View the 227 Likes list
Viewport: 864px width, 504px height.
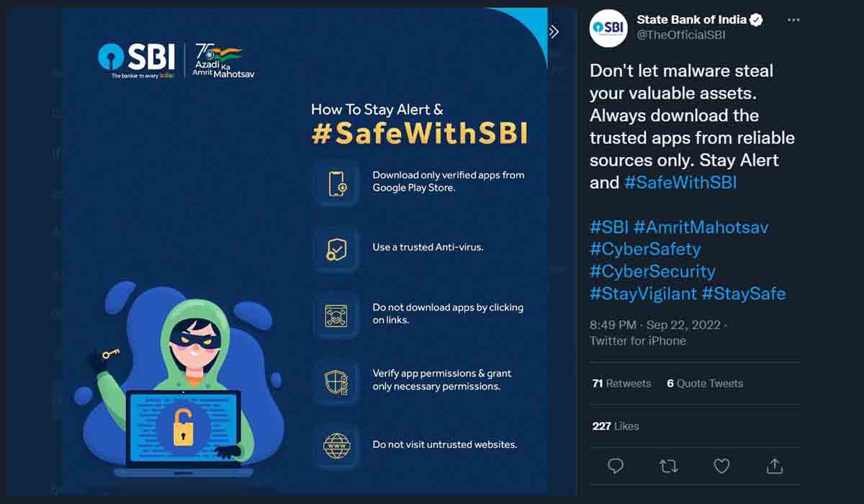616,426
